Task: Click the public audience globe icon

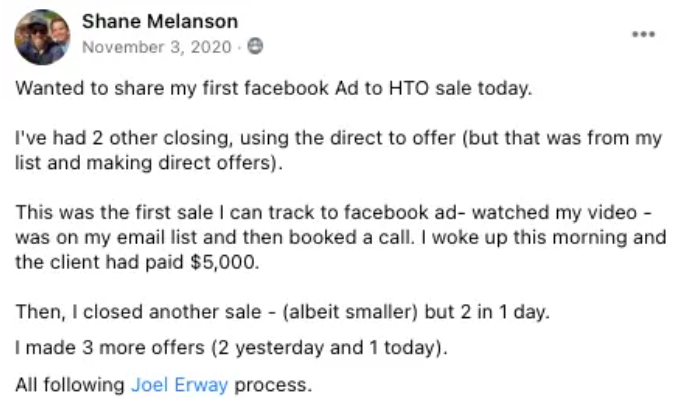Action: 255,46
